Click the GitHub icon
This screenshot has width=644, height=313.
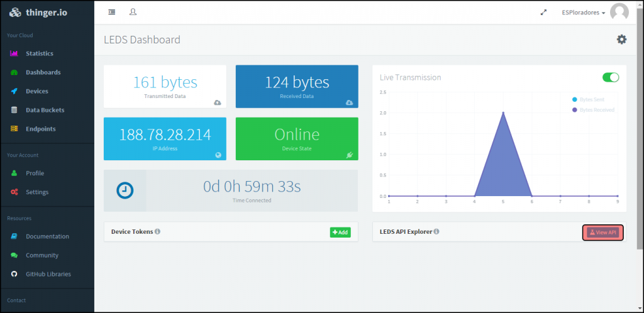14,274
